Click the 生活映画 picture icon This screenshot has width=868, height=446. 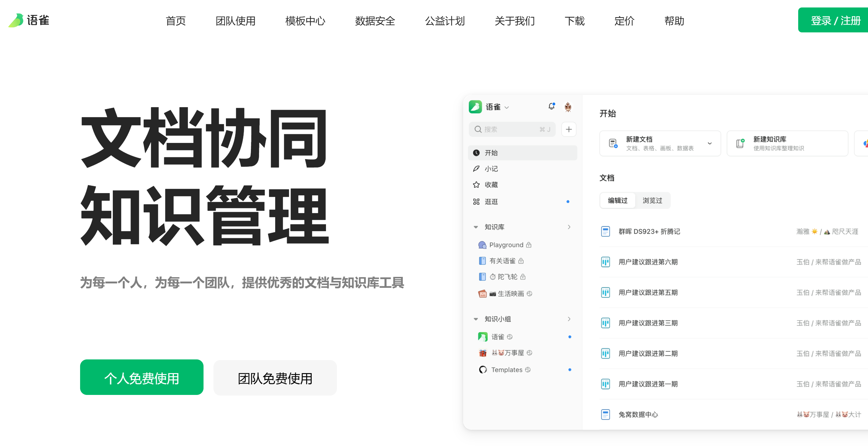[x=482, y=293]
